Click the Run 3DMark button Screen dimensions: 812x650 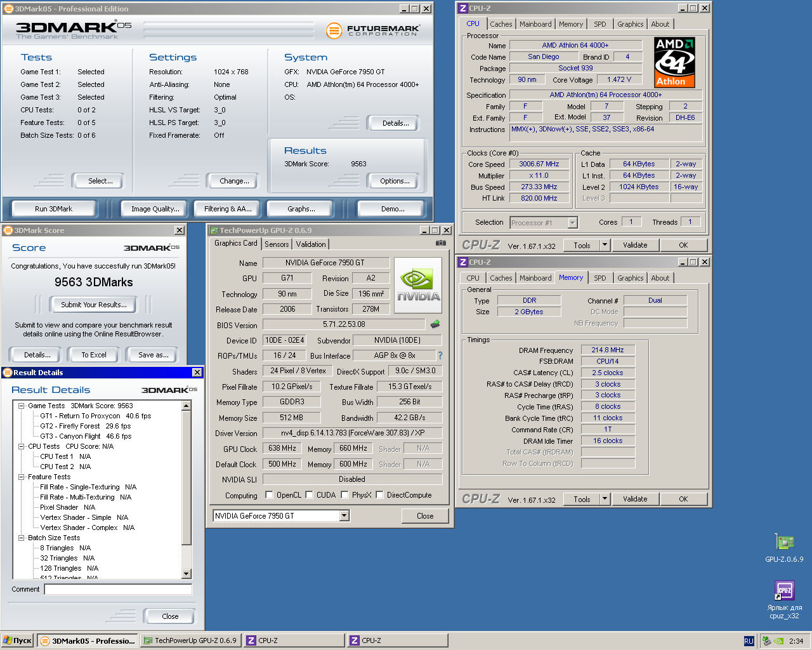(x=54, y=209)
